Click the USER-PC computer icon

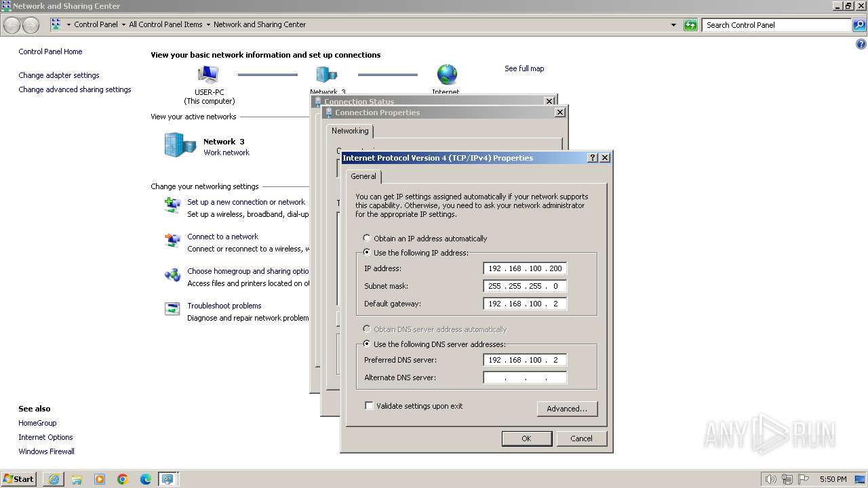click(208, 75)
